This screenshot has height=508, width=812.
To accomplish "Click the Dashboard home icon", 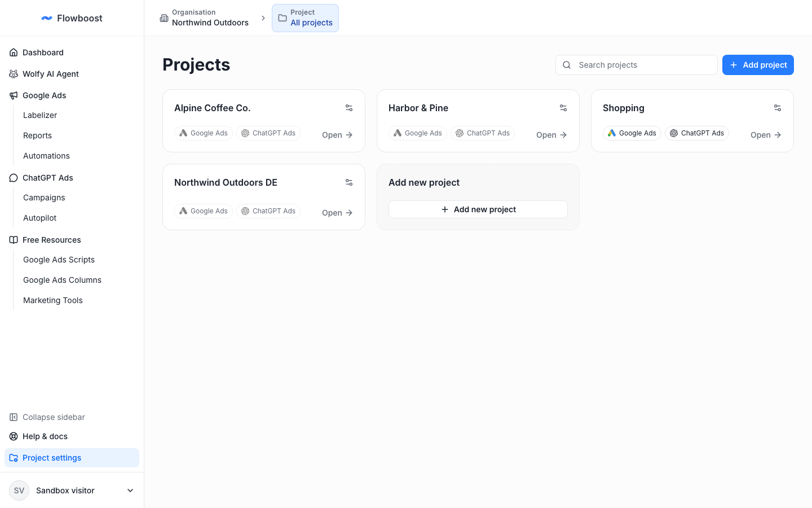I will pos(14,52).
